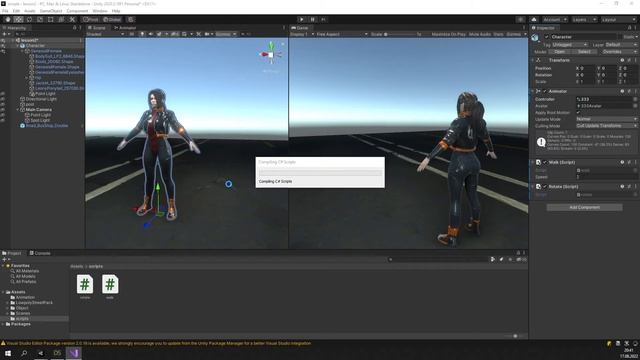
Task: Open the Update Mode Normal dropdown
Action: (606, 119)
